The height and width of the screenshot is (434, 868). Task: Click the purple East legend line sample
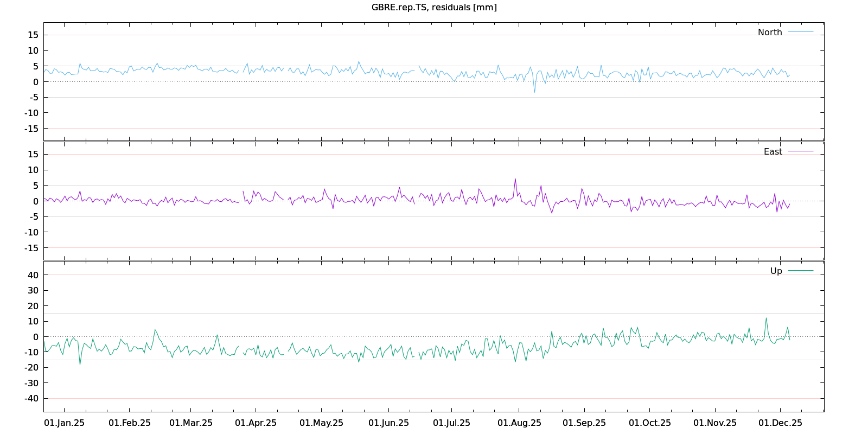click(800, 151)
